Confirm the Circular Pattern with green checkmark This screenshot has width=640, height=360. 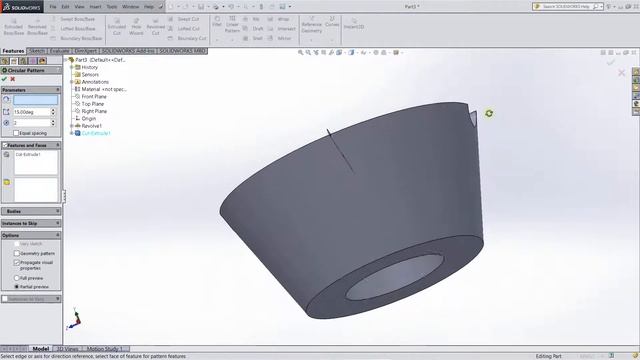tap(4, 79)
